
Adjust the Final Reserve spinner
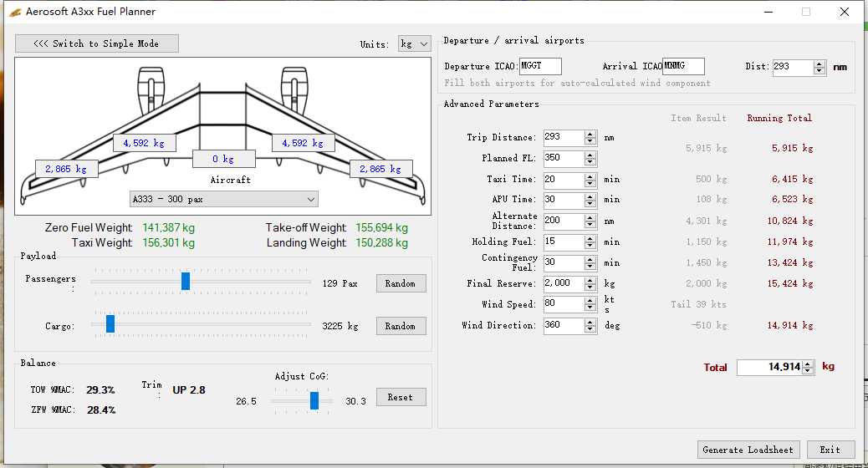coord(590,283)
